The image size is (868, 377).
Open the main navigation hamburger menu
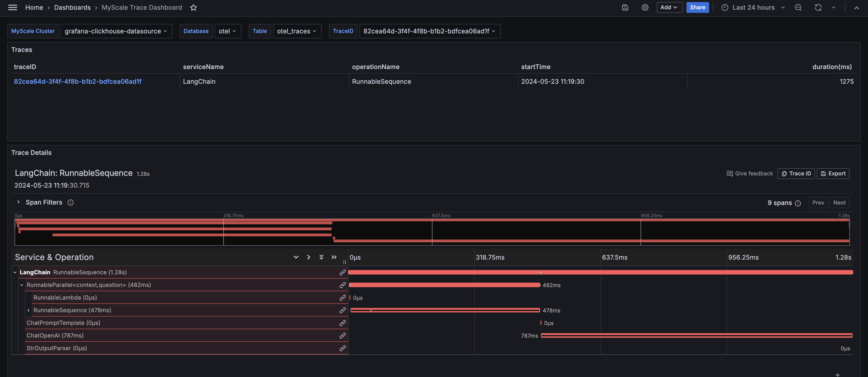coord(12,7)
